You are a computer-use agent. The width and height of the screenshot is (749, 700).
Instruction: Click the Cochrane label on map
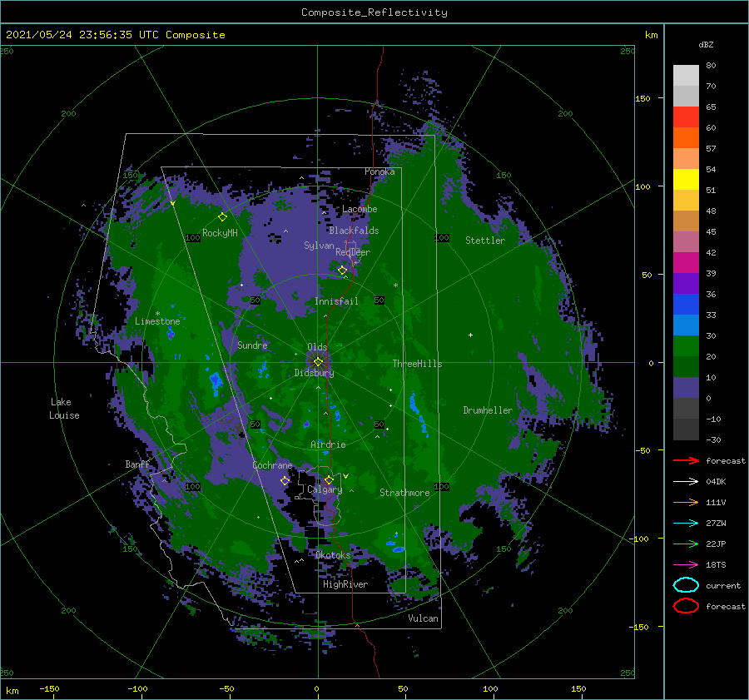point(272,465)
